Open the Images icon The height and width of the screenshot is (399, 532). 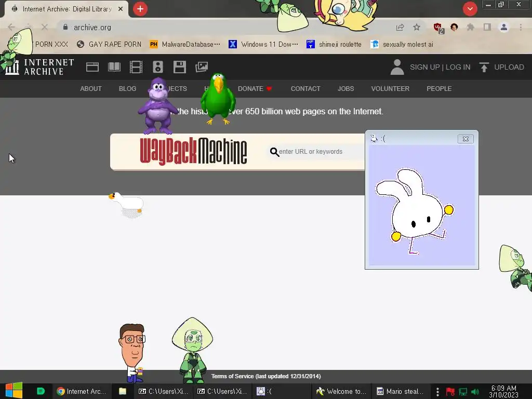tap(202, 67)
